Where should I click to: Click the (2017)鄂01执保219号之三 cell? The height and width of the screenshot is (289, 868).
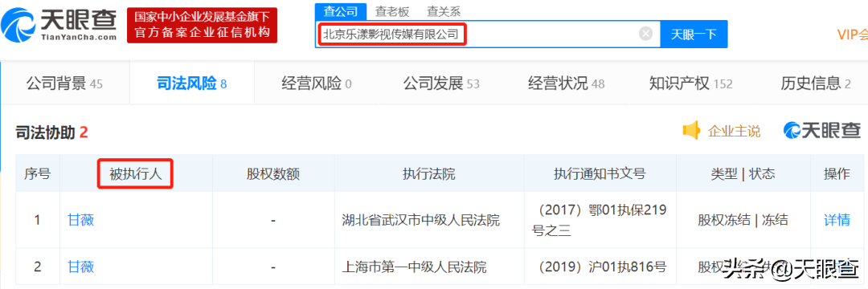click(600, 220)
